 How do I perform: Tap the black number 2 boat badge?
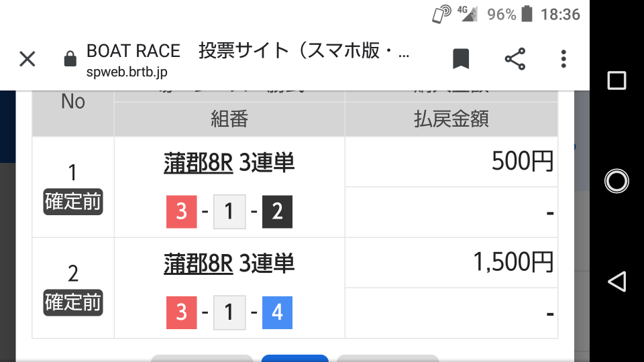click(x=277, y=212)
